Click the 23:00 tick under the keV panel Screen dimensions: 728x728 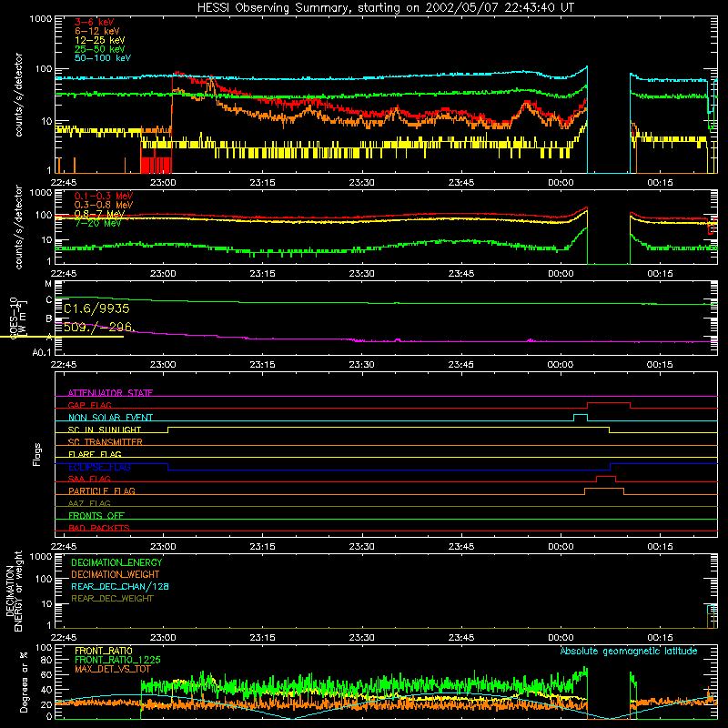click(x=163, y=183)
